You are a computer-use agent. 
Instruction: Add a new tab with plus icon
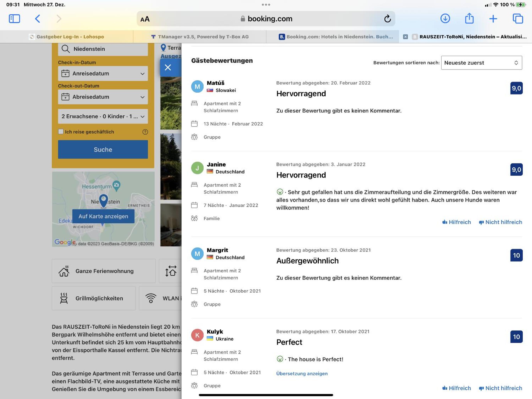point(493,19)
